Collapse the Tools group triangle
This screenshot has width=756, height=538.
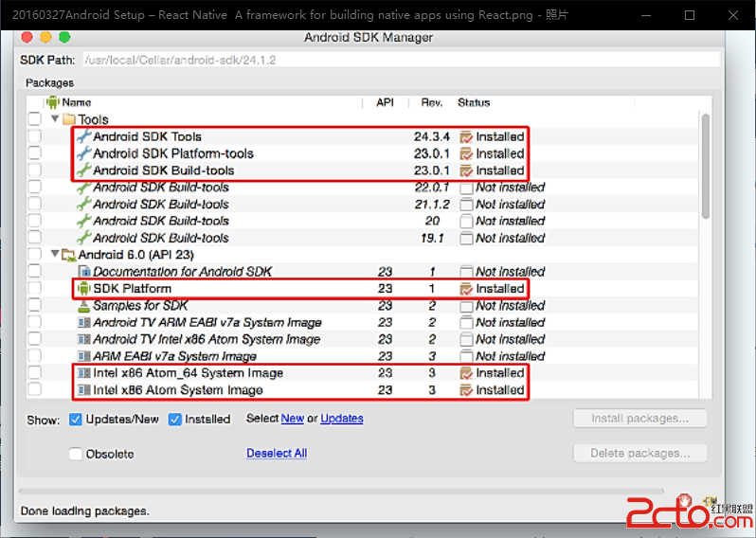55,118
